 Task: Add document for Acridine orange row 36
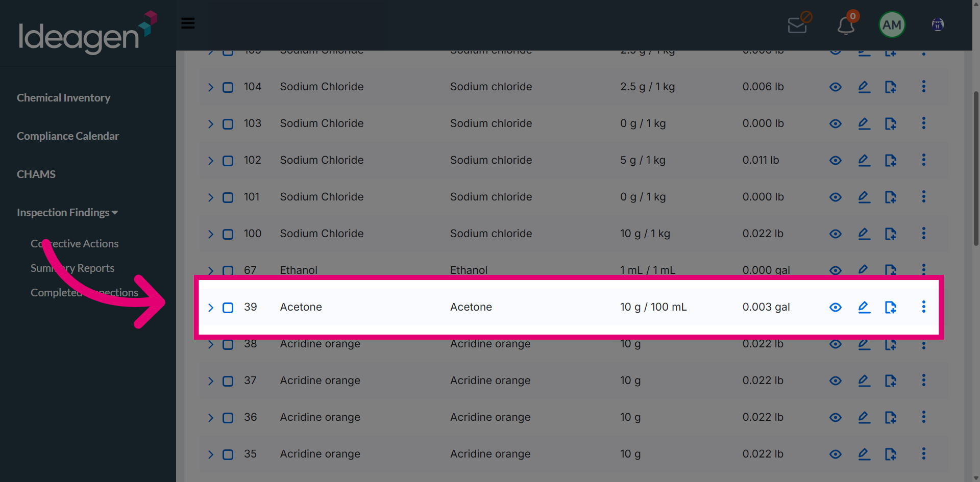tap(891, 417)
